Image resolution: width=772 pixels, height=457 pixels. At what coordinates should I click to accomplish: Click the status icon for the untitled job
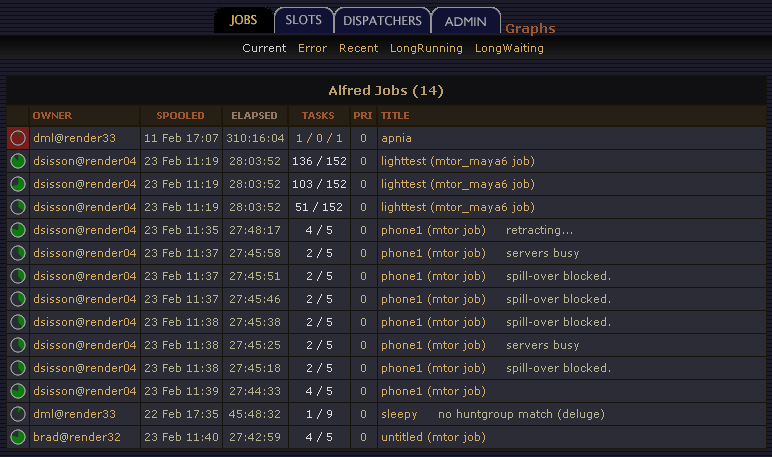click(x=18, y=437)
